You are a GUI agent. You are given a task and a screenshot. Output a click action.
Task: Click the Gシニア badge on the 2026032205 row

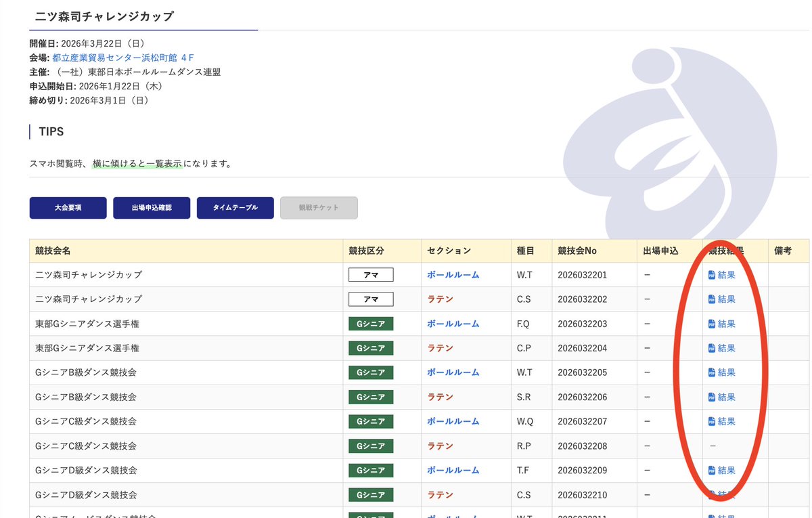click(x=370, y=372)
